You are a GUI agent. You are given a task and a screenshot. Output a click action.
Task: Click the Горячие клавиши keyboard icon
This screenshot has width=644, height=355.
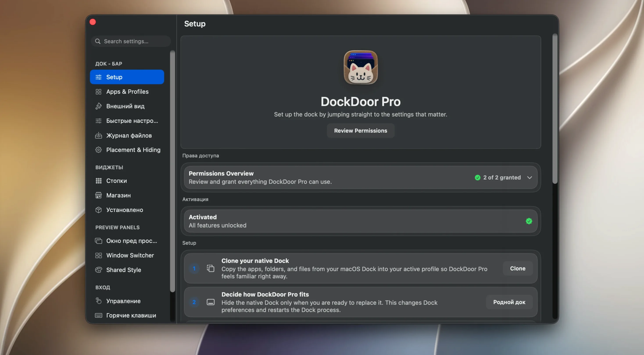[x=98, y=315]
